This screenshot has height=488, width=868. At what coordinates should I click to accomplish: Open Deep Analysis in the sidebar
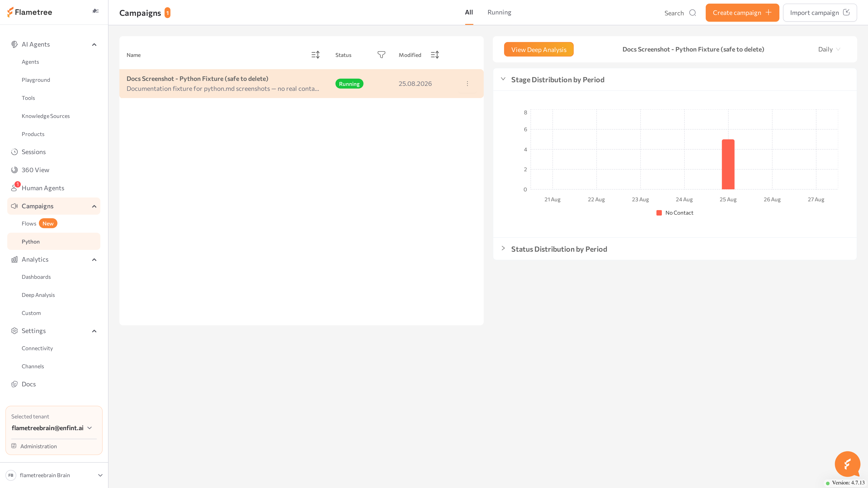[x=38, y=295]
